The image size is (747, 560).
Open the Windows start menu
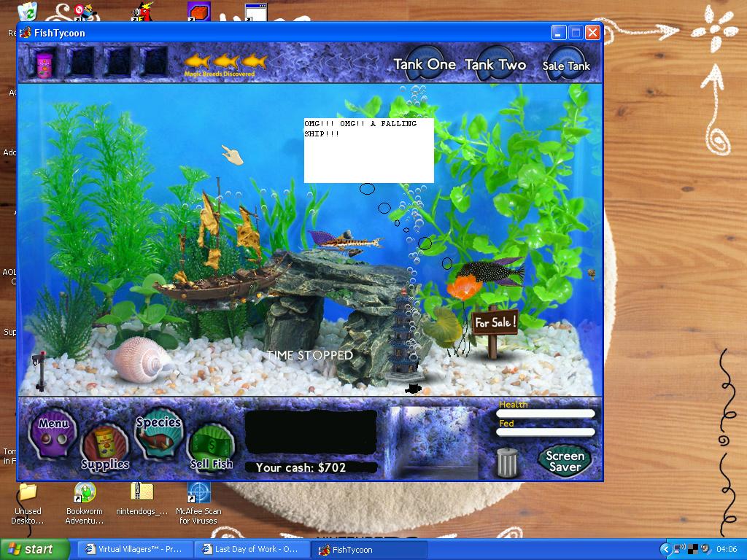(34, 549)
